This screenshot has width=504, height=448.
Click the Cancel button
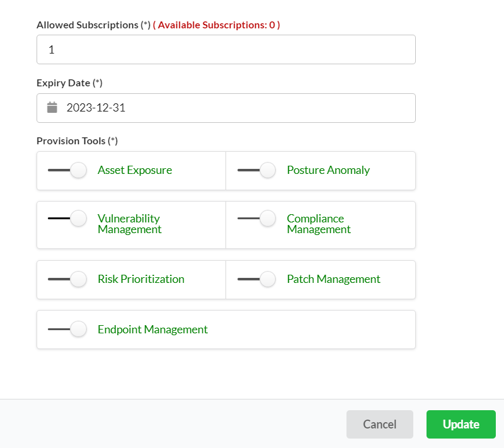pyautogui.click(x=380, y=424)
